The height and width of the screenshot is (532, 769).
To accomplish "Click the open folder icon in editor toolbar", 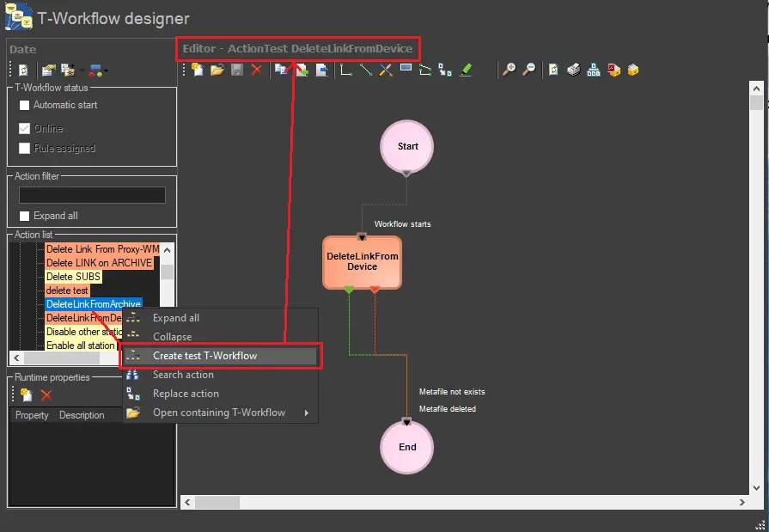I will tap(217, 70).
